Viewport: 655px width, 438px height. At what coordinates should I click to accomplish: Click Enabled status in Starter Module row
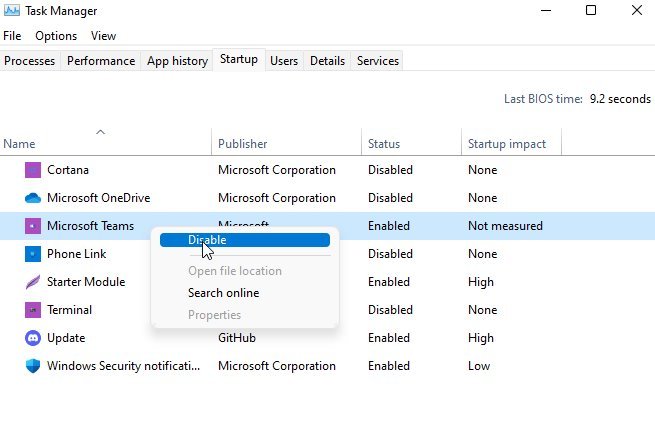click(x=389, y=282)
